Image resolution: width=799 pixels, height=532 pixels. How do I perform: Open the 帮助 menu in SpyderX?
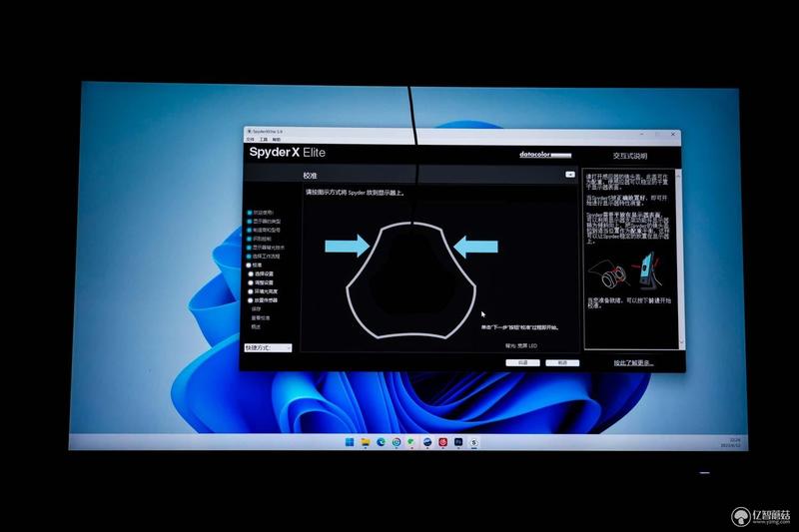pyautogui.click(x=277, y=139)
